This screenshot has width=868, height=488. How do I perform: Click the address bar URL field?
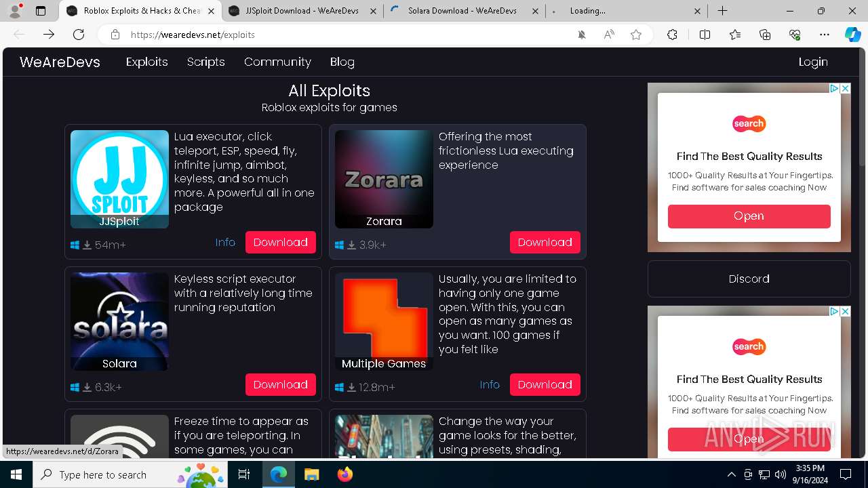pos(346,35)
